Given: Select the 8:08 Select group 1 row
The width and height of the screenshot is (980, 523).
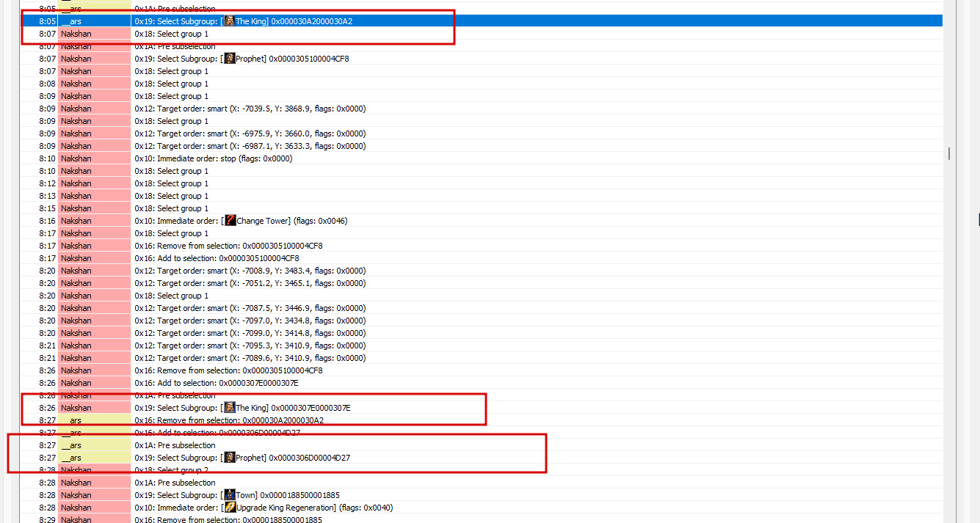Looking at the screenshot, I should tap(482, 84).
